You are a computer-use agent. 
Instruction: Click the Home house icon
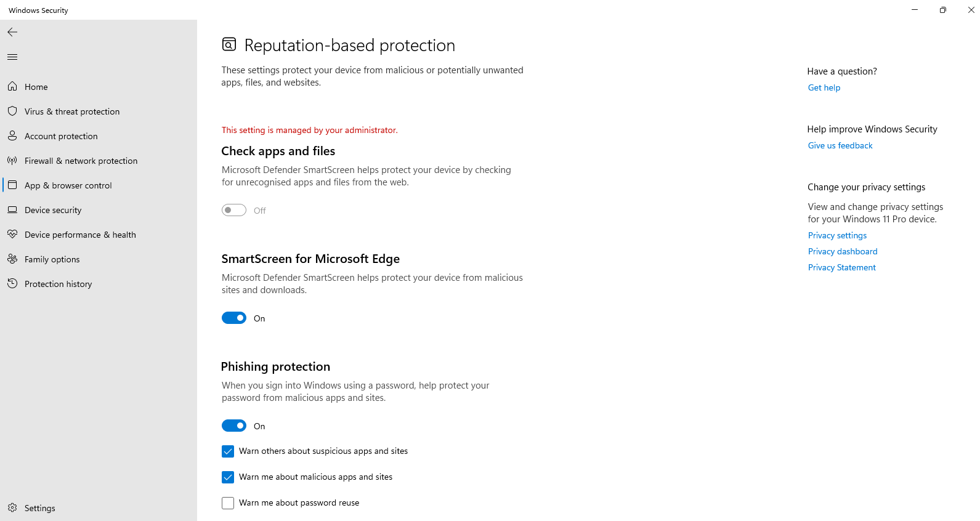click(x=12, y=87)
